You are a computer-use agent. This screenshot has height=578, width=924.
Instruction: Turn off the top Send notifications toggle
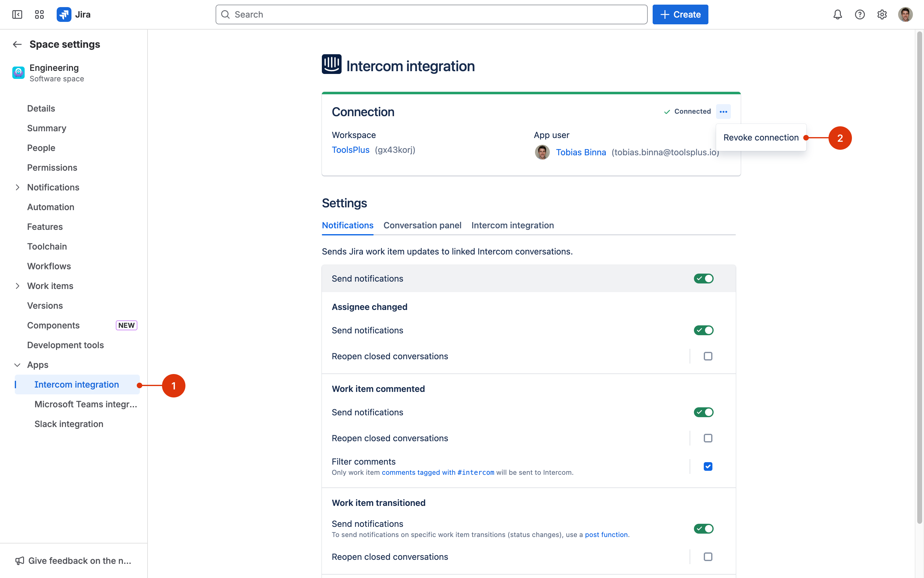click(x=703, y=279)
